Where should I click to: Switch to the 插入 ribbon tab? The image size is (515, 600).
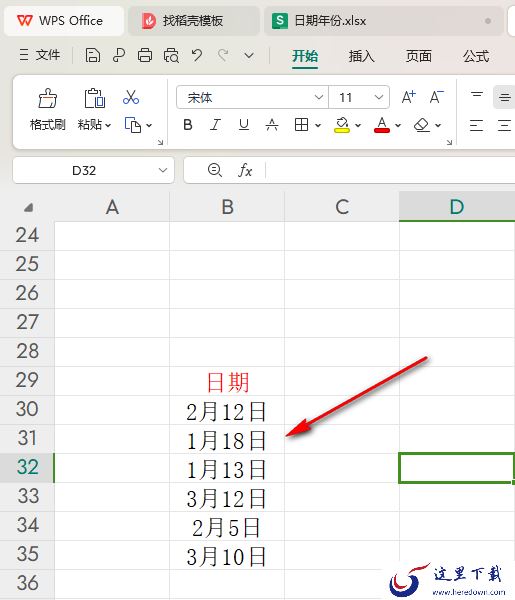(x=361, y=56)
